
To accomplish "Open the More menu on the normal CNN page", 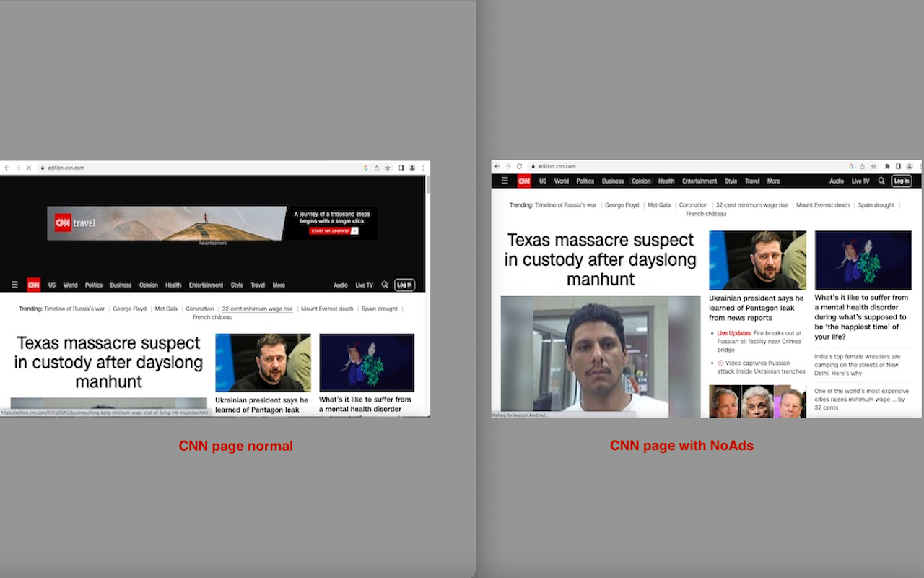I will 279,285.
